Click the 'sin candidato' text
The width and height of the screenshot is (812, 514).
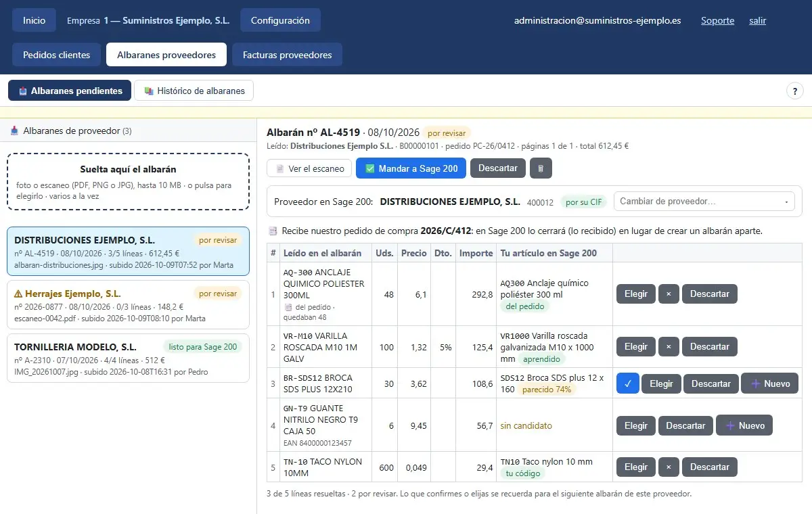[526, 425]
